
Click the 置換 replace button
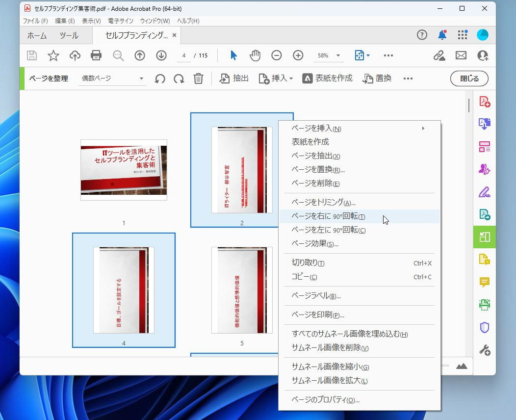[x=377, y=79]
